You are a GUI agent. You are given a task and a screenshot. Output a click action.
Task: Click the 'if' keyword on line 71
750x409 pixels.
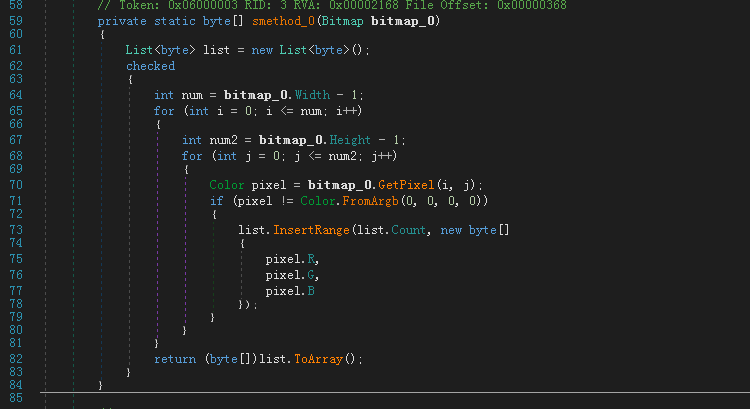click(x=217, y=201)
